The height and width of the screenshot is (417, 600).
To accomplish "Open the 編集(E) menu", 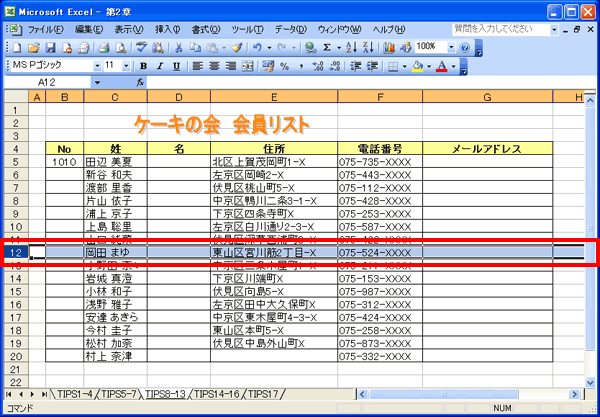I will 89,29.
